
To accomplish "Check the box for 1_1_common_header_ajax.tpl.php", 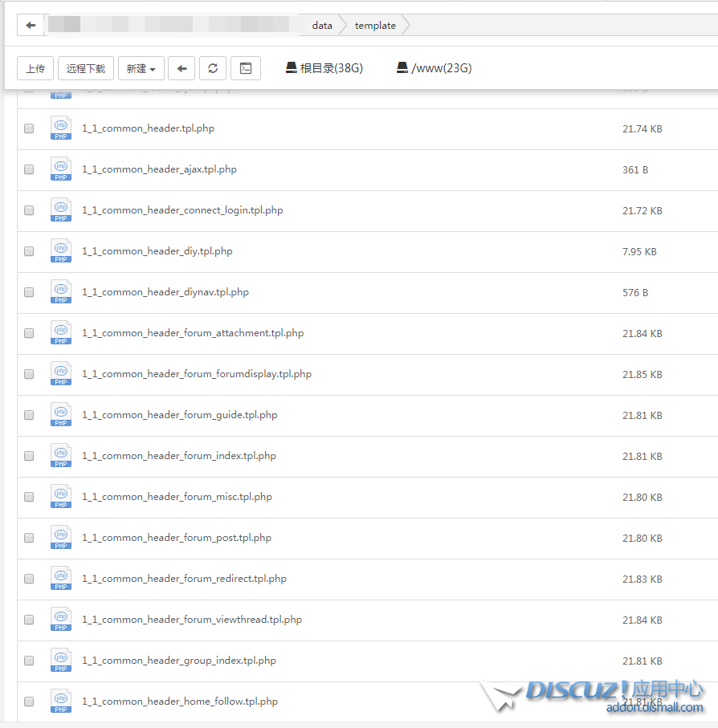I will click(x=30, y=169).
